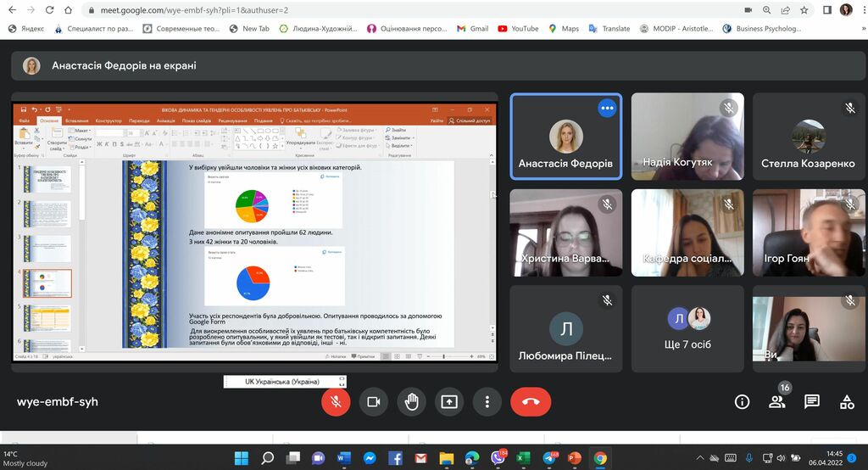The image size is (868, 470).
Task: Open the chat panel icon
Action: pyautogui.click(x=811, y=401)
